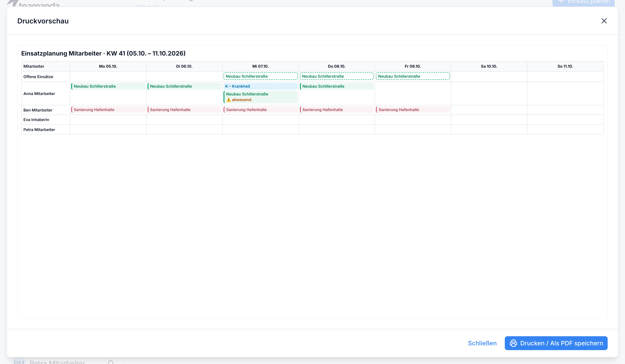Click the Do 08.10. column header

click(x=337, y=66)
